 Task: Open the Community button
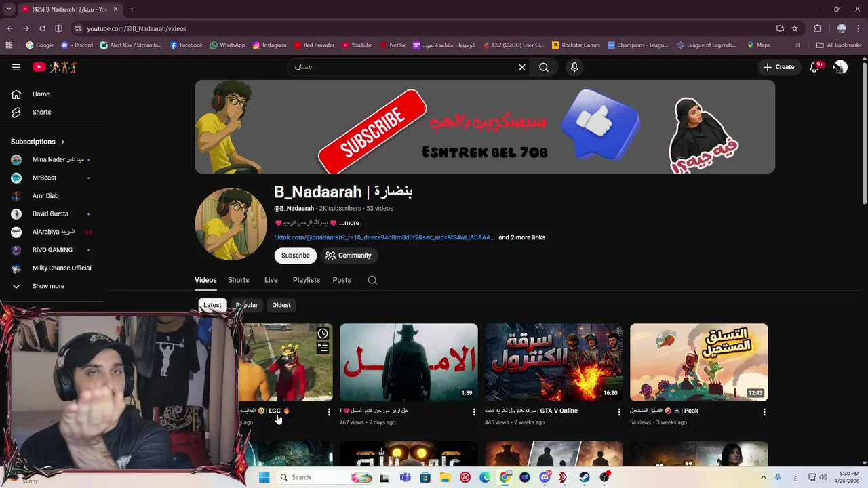(x=348, y=256)
